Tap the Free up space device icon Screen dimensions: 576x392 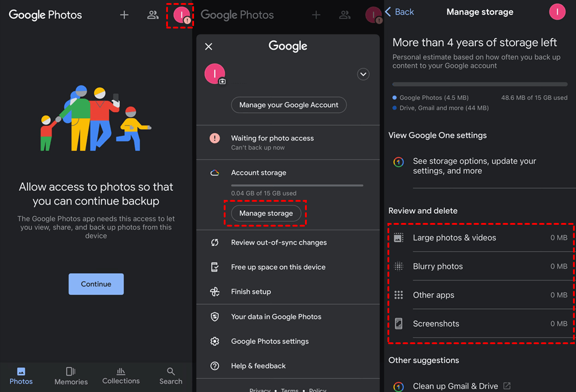[x=215, y=267]
